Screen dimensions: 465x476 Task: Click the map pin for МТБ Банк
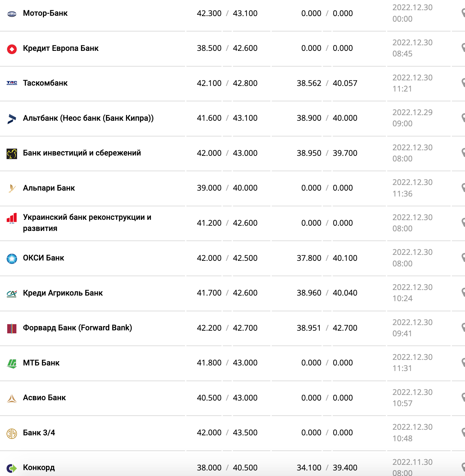click(x=463, y=362)
